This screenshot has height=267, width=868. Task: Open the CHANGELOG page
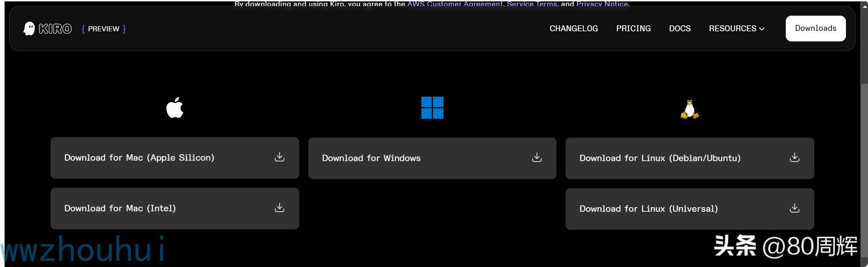573,29
